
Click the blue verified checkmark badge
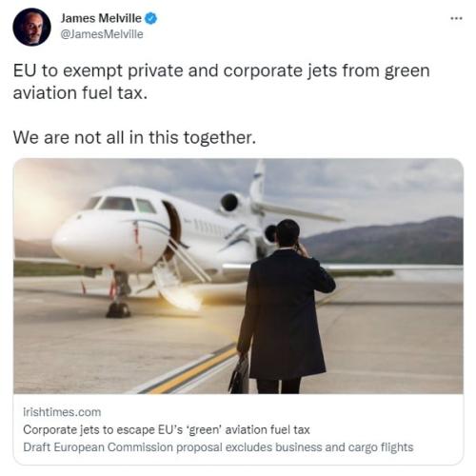[x=150, y=18]
